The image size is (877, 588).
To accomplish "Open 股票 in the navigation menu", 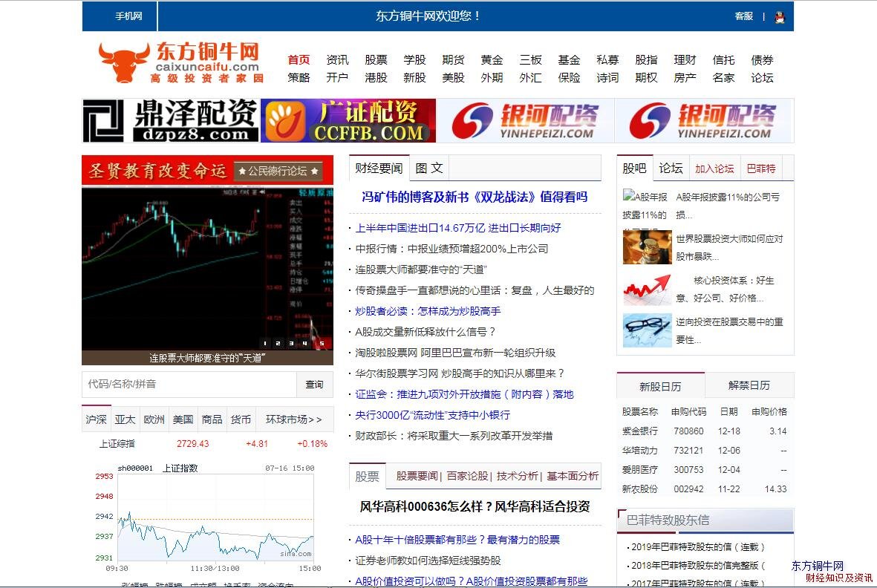I will tap(376, 60).
